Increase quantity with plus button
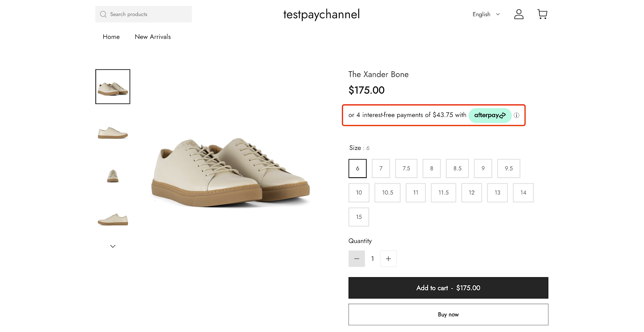Image resolution: width=644 pixels, height=332 pixels. click(x=388, y=259)
